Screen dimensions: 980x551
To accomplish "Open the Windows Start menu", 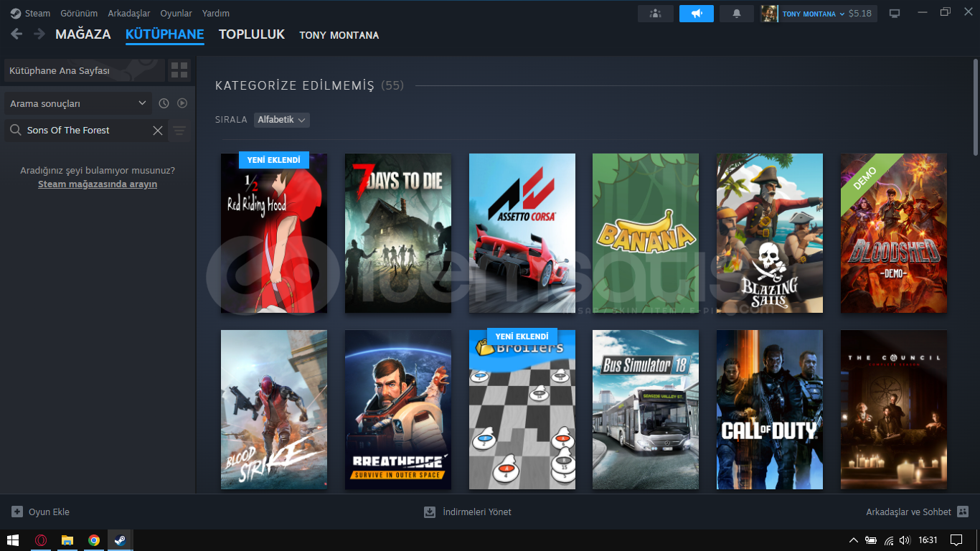I will coord(13,540).
